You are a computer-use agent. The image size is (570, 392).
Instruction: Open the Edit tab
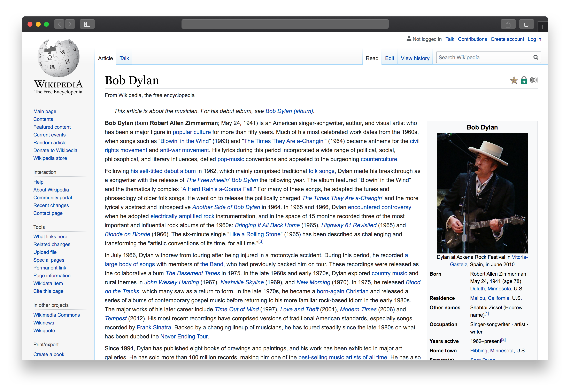coord(390,58)
